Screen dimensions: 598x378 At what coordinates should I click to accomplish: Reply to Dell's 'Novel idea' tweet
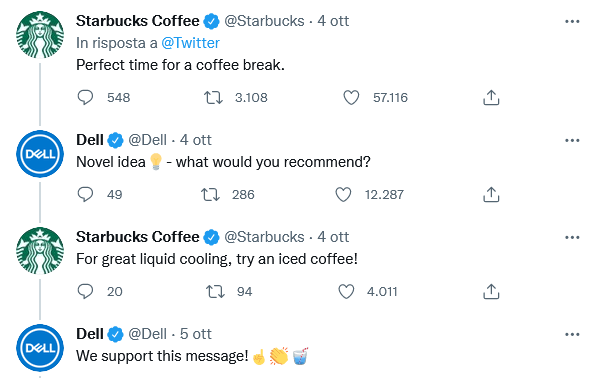pyautogui.click(x=85, y=195)
